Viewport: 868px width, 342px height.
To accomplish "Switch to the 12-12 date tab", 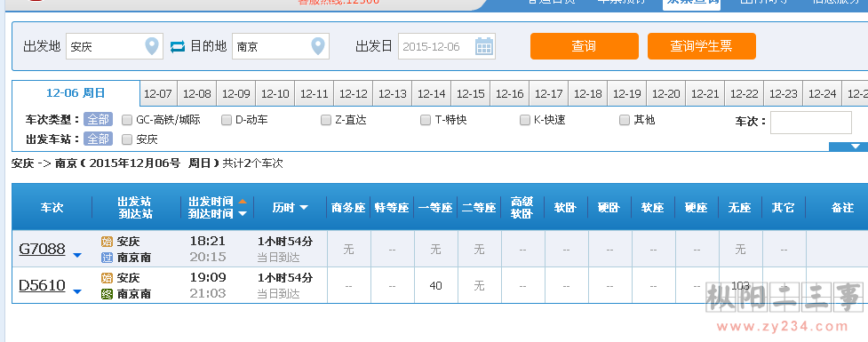I will coord(354,93).
